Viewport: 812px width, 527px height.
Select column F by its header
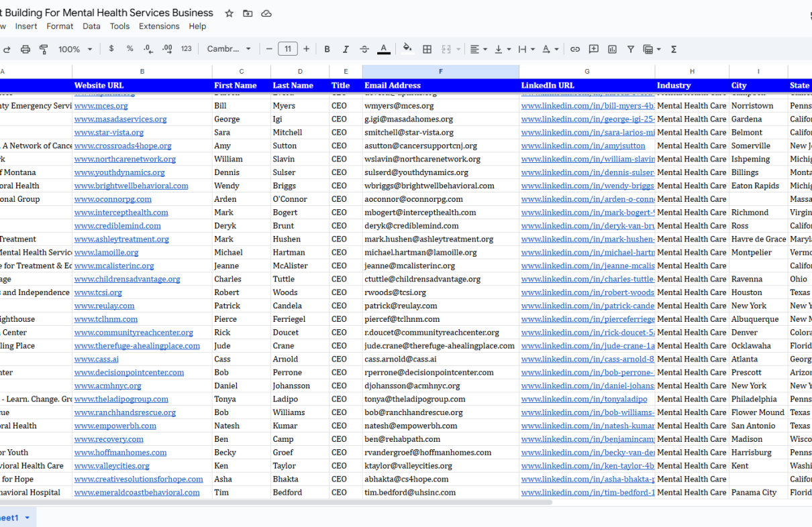pyautogui.click(x=441, y=71)
